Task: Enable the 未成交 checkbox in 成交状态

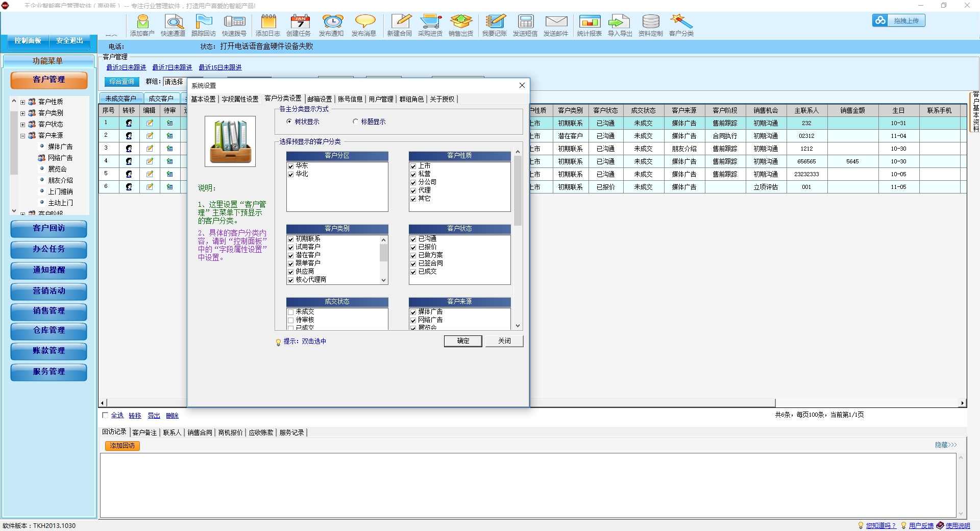Action: click(x=291, y=312)
